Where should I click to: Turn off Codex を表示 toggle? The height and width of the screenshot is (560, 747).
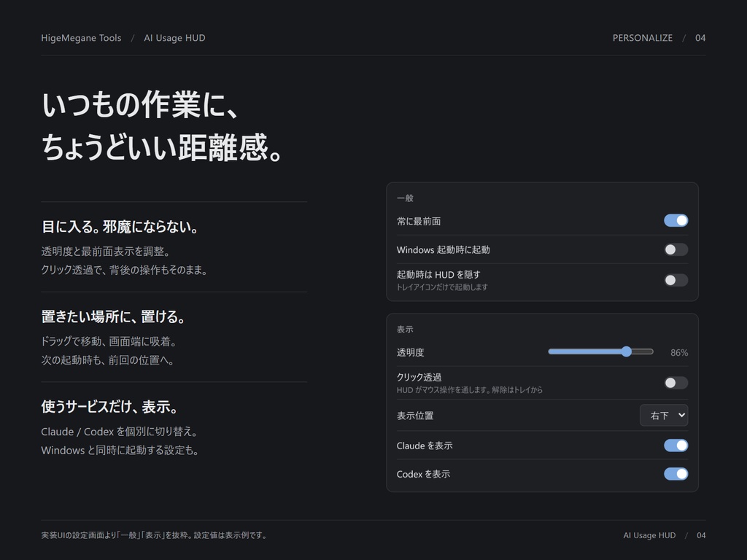tap(676, 474)
